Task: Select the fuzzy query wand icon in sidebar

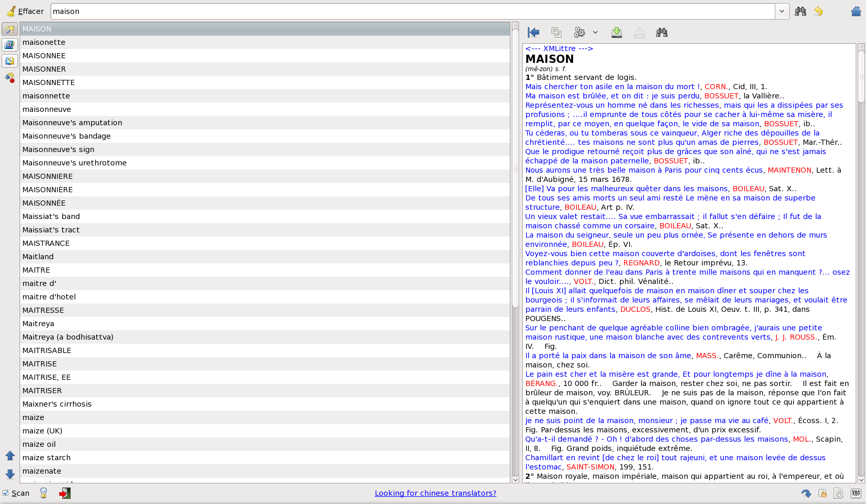Action: coord(10,29)
